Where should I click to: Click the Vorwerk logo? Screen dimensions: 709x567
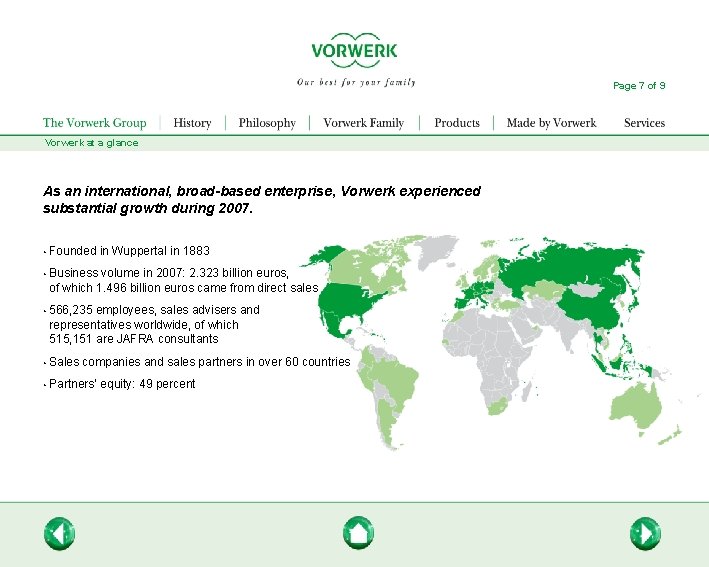tap(354, 50)
